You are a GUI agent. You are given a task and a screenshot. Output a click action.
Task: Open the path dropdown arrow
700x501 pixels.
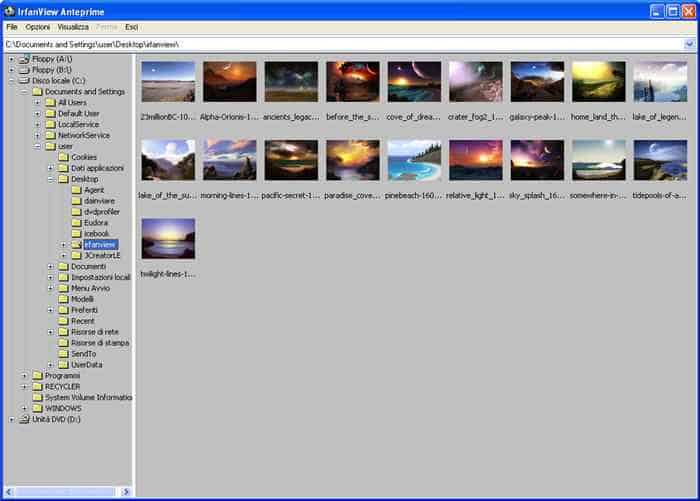(x=689, y=44)
